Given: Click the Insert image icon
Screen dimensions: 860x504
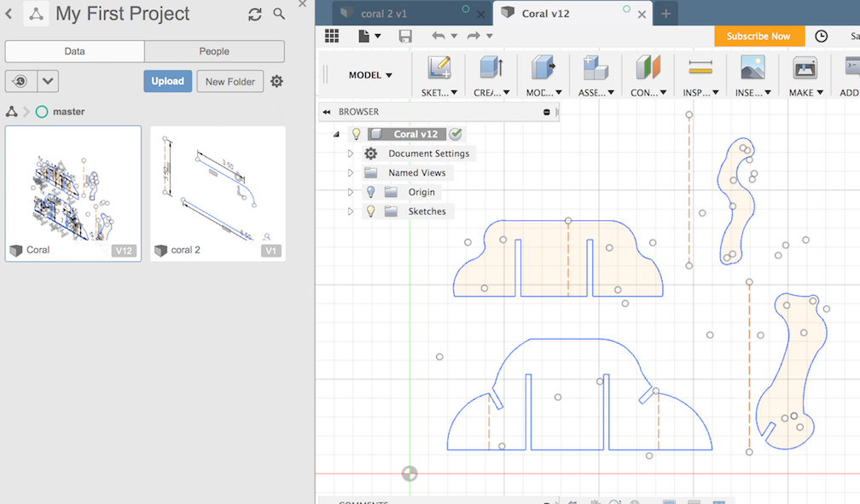Looking at the screenshot, I should (x=752, y=68).
